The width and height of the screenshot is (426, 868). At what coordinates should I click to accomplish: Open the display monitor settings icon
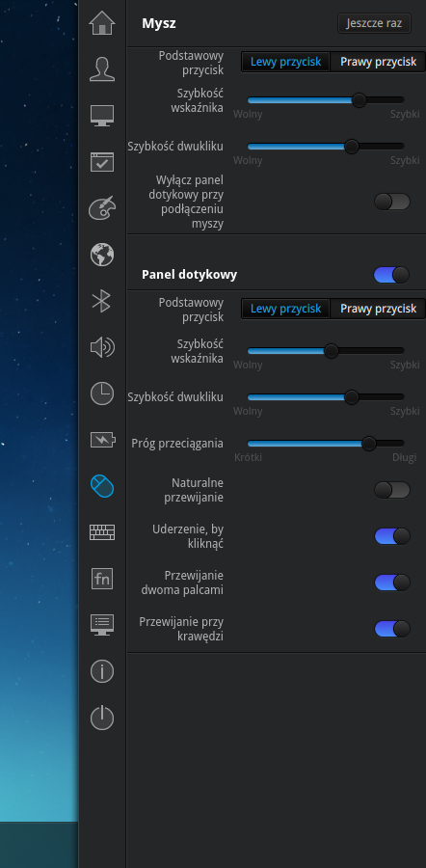point(102,116)
